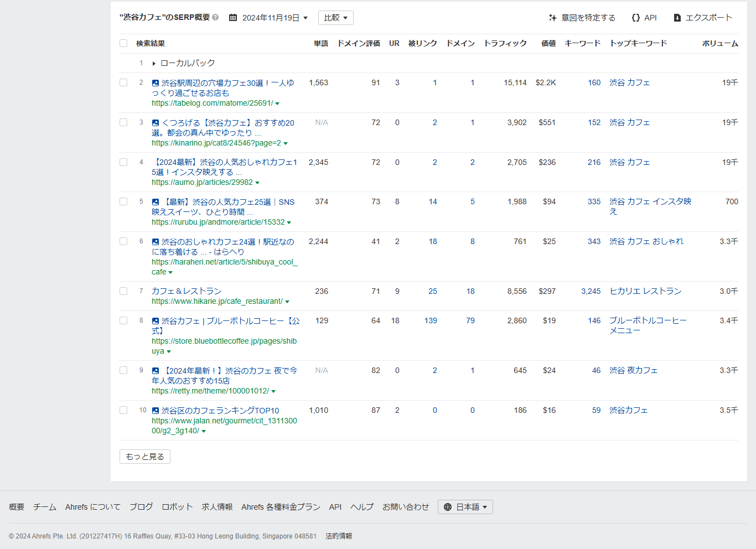The width and height of the screenshot is (756, 549).
Task: Click the curly braces API icon
Action: (636, 18)
